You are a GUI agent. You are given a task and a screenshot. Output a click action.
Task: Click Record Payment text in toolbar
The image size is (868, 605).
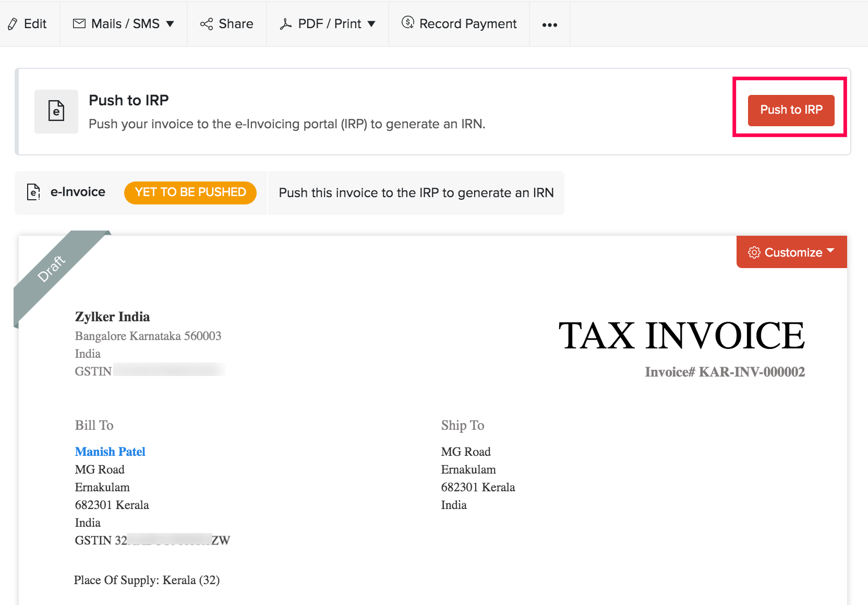[x=468, y=24]
